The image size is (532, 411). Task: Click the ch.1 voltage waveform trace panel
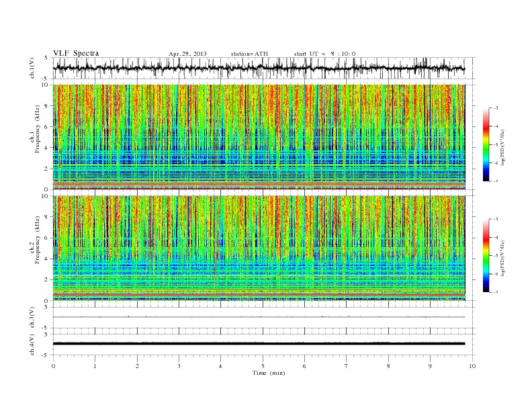[x=263, y=68]
